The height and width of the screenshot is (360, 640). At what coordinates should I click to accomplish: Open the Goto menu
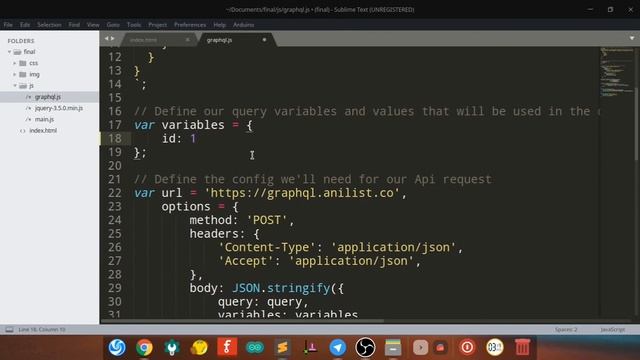(x=113, y=25)
